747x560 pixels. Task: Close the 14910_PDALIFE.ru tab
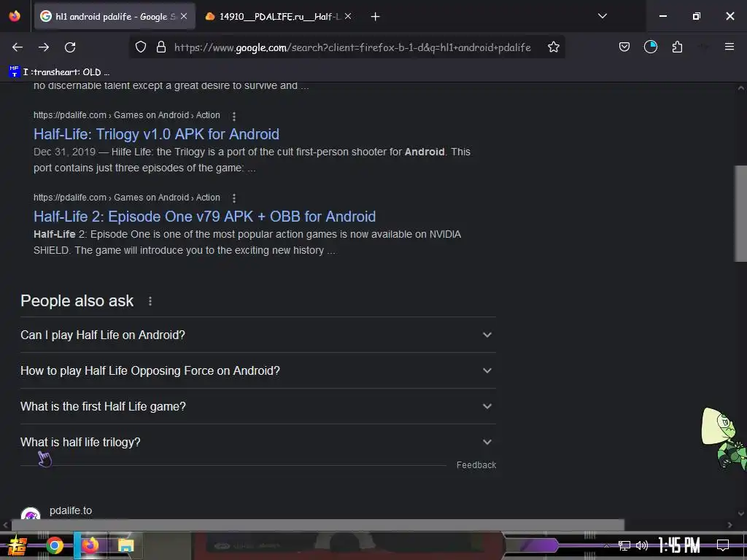[x=348, y=16]
